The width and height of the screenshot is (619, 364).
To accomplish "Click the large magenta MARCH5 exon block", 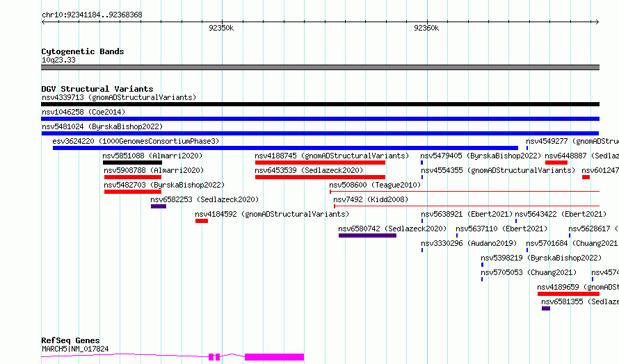I will point(274,357).
